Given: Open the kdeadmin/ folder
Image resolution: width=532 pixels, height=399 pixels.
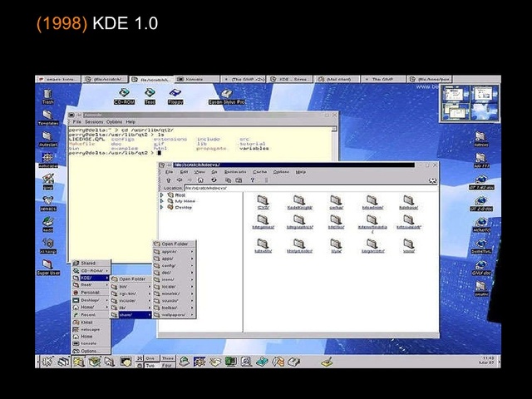Looking at the screenshot, I should (x=372, y=202).
